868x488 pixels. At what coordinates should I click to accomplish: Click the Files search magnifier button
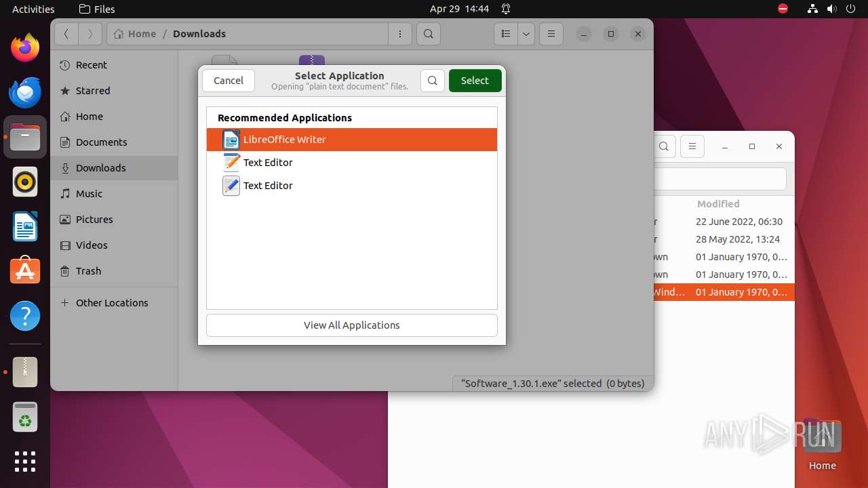tap(429, 34)
